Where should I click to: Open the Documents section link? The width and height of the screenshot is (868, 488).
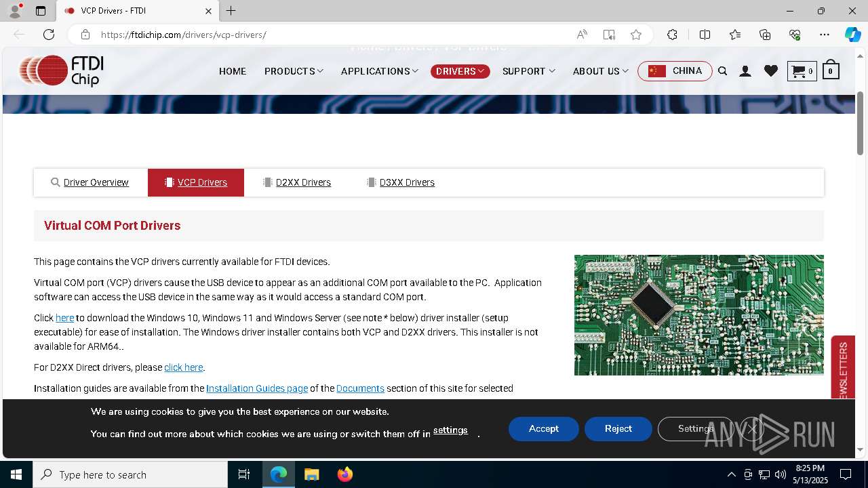360,388
